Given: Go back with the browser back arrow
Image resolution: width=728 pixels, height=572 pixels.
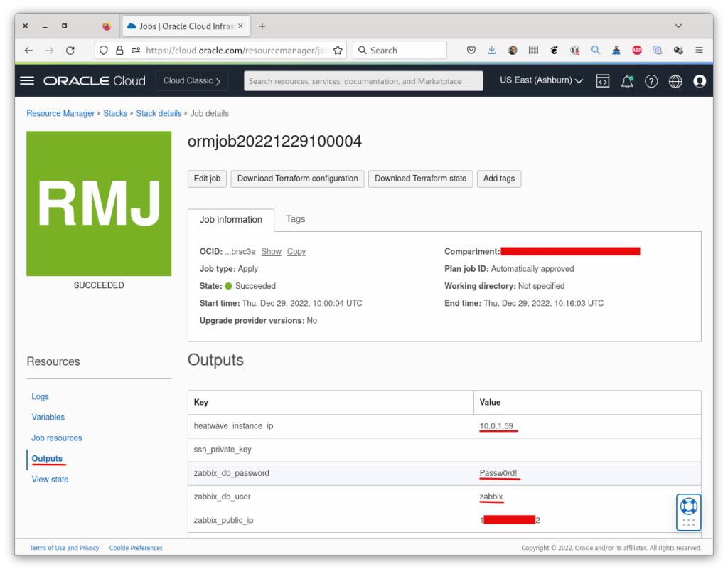Looking at the screenshot, I should click(28, 51).
